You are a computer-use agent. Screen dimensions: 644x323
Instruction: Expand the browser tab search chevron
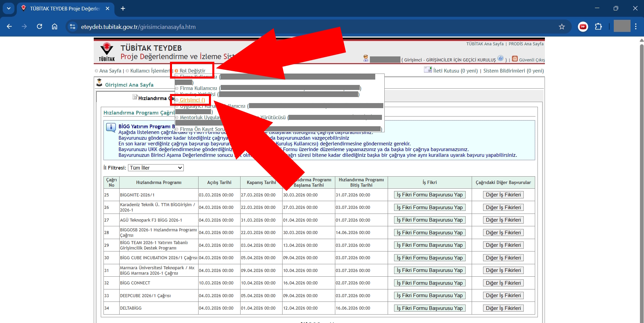pos(9,8)
